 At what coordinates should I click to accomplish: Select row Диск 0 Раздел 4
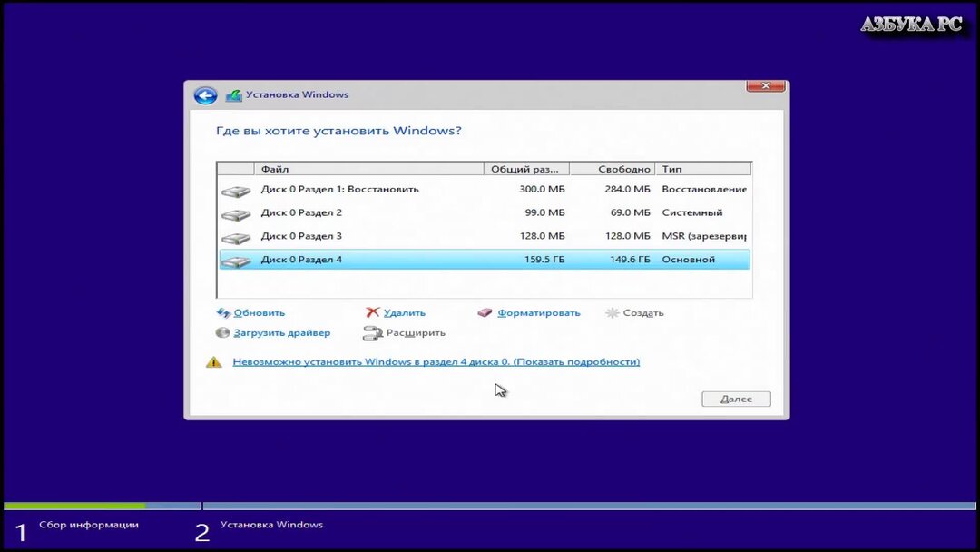pyautogui.click(x=485, y=260)
